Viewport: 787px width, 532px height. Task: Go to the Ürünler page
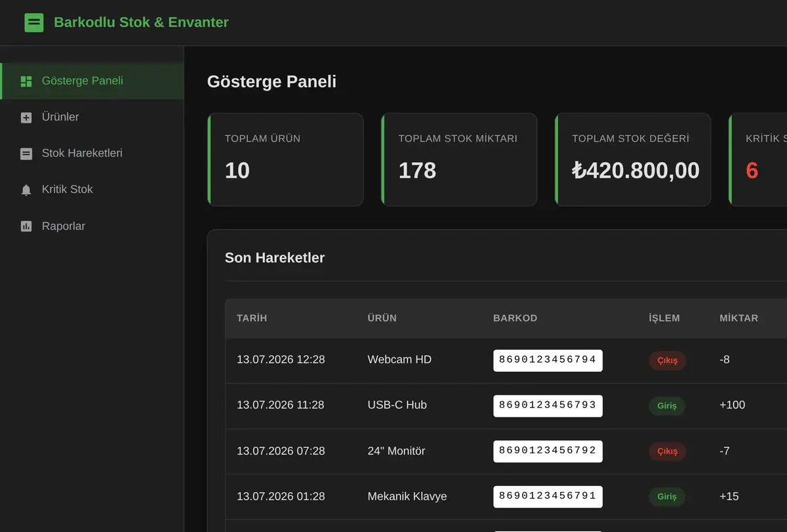point(92,117)
